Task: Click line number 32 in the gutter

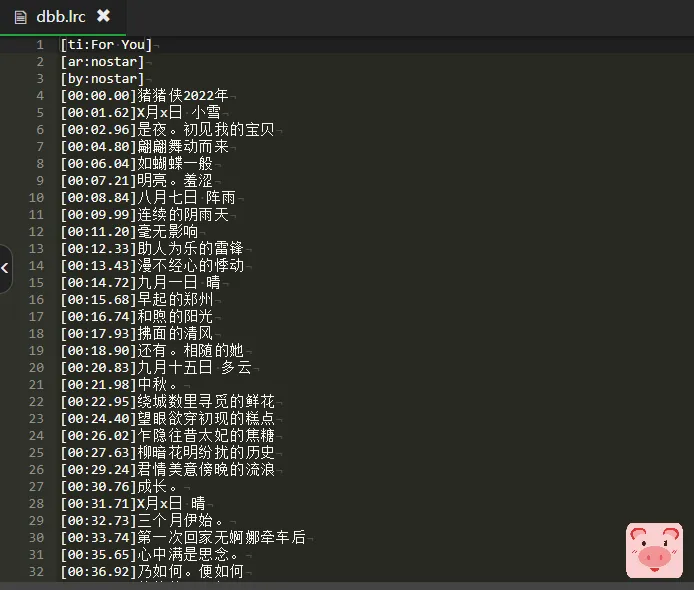Action: (x=36, y=571)
